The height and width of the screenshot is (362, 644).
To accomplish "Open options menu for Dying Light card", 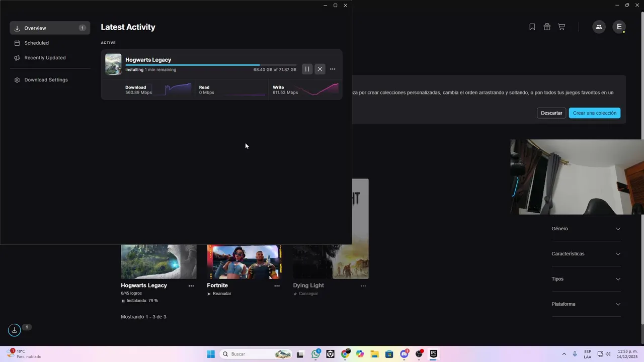I will coord(363,286).
